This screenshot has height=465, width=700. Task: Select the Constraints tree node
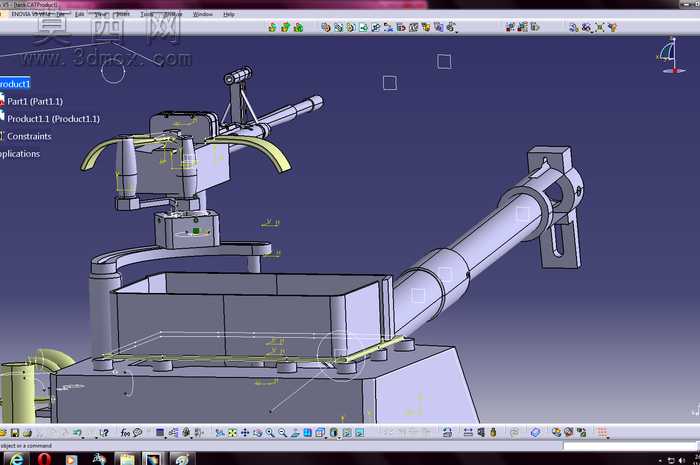(29, 136)
